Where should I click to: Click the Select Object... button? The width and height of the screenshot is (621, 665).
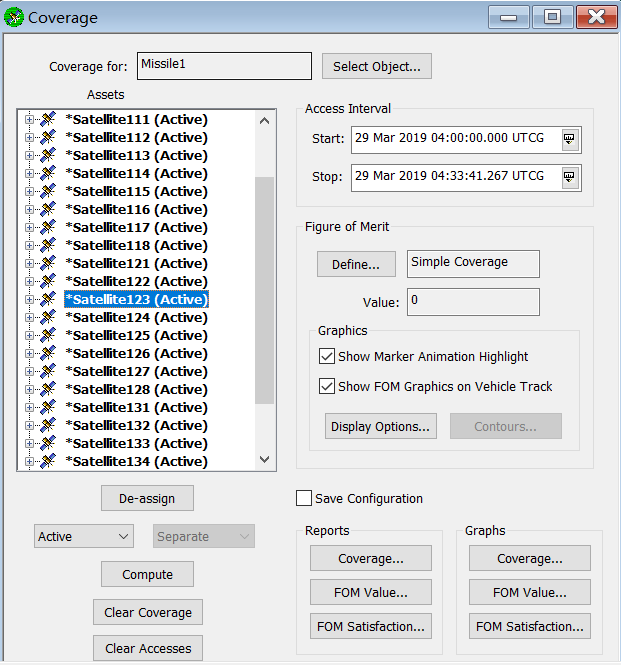[377, 66]
